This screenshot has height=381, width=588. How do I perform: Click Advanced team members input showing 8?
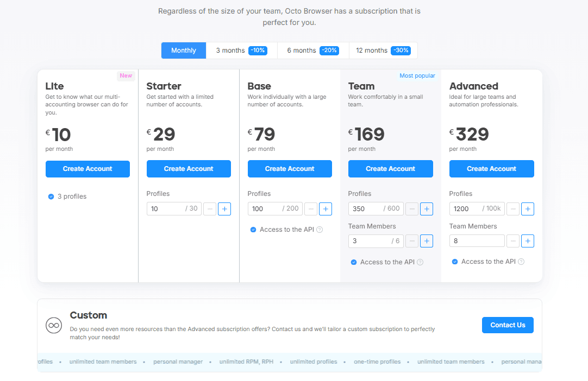[477, 241]
